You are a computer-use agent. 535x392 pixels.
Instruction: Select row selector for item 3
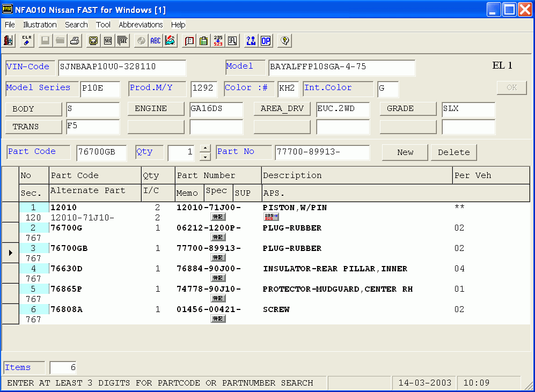(10, 253)
